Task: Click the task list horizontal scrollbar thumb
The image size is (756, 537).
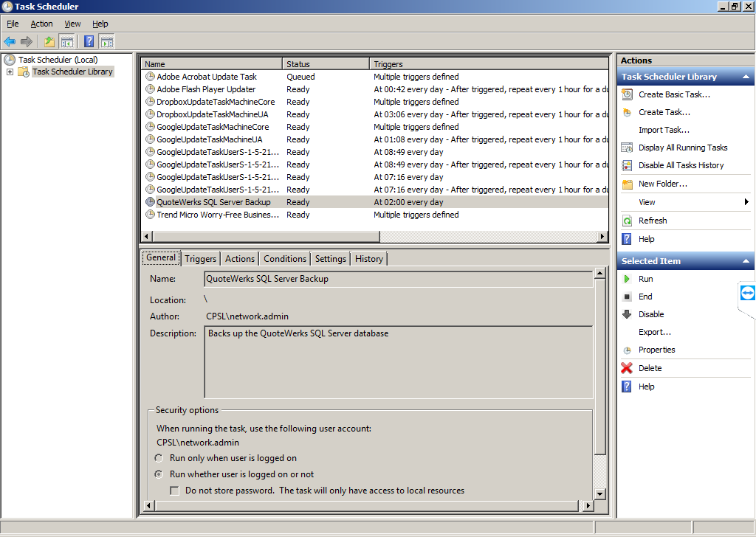Action: click(266, 237)
